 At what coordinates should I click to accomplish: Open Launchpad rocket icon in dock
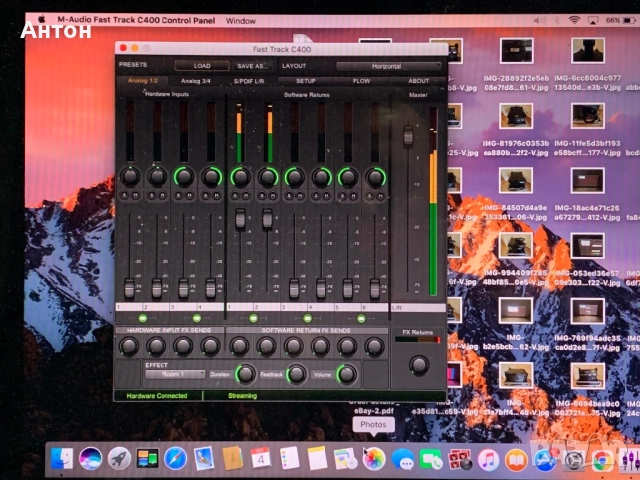tap(119, 458)
